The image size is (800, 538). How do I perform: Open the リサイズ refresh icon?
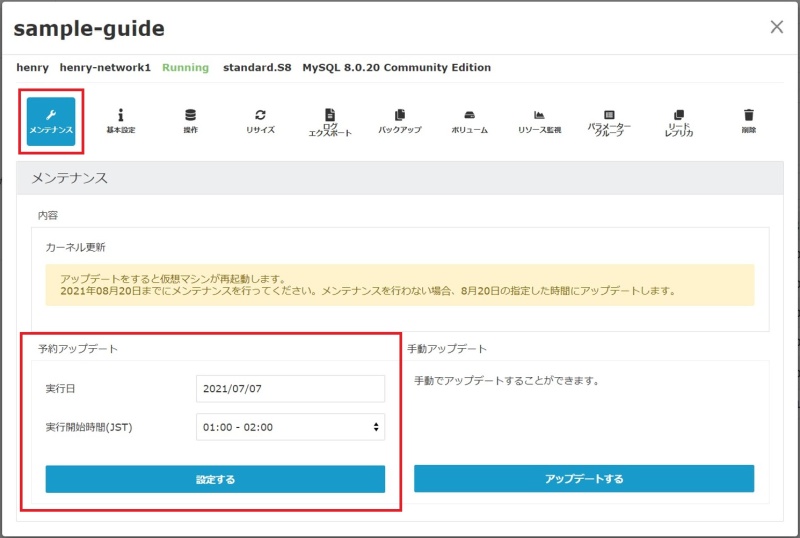[x=260, y=121]
